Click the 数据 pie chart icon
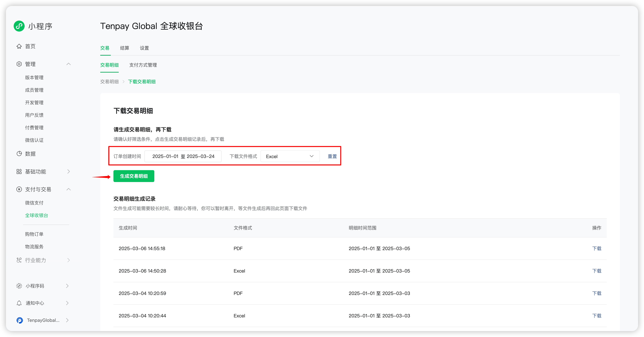 pos(19,153)
